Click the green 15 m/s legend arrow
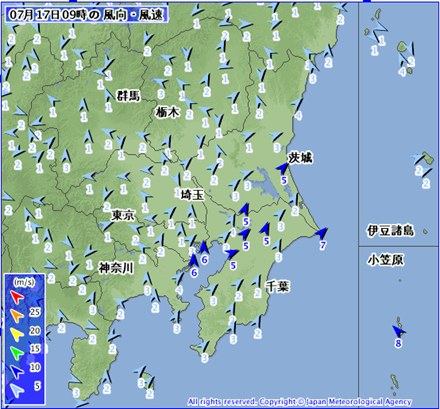Image resolution: width=440 pixels, height=409 pixels. click(17, 352)
